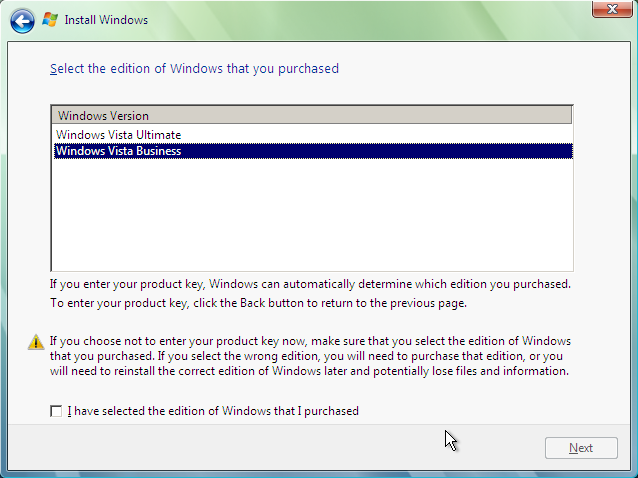Click the "If you choose not to enter" warning text
638x478 pixels.
coord(310,341)
